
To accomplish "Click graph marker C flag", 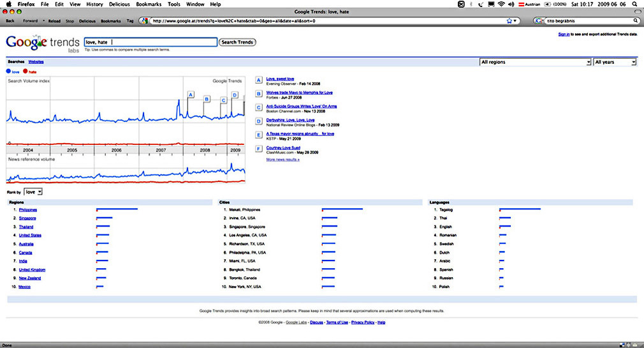I will point(223,100).
